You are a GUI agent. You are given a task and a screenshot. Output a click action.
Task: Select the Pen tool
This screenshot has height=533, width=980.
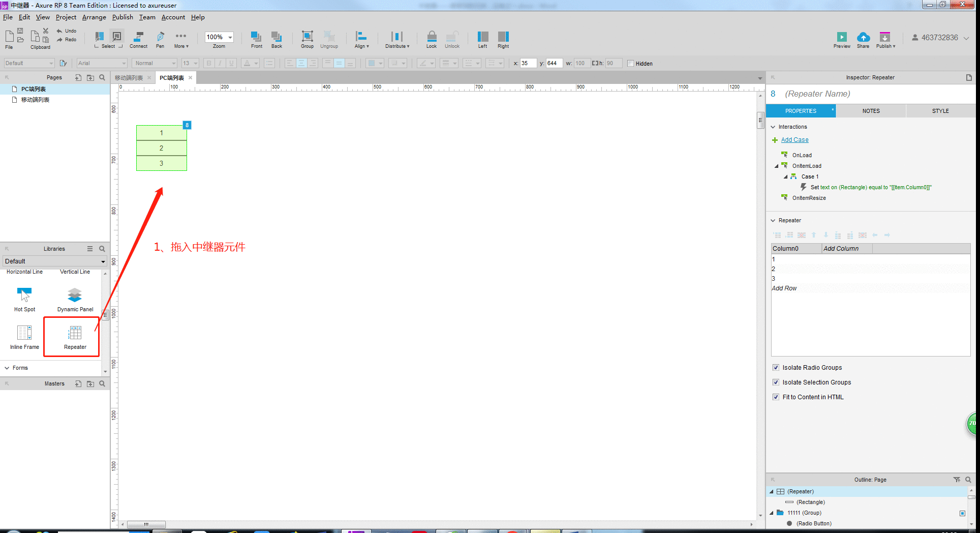point(160,40)
